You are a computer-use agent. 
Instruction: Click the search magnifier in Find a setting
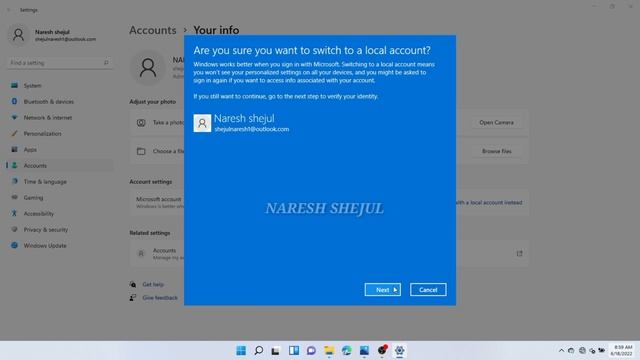pos(106,63)
